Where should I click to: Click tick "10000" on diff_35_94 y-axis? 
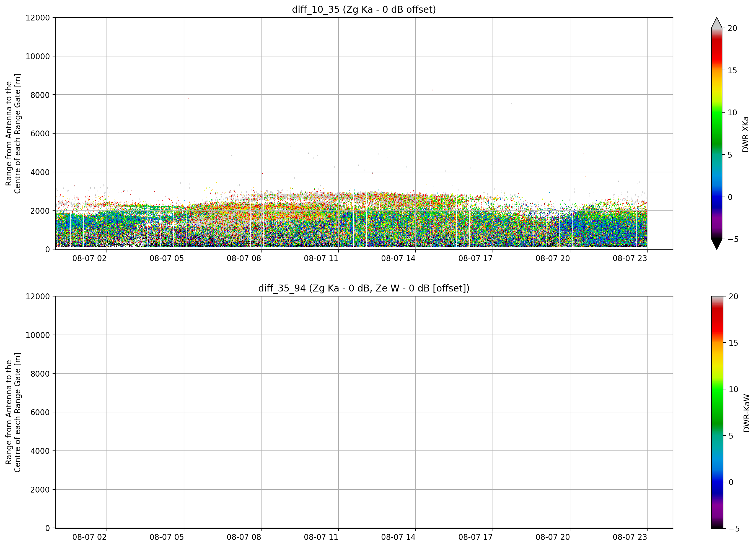click(x=38, y=335)
